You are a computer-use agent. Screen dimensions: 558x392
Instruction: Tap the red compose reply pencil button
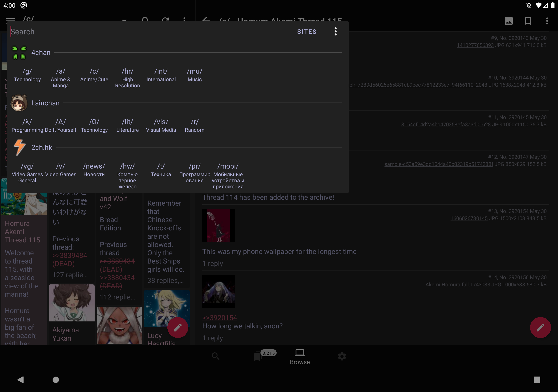click(540, 327)
